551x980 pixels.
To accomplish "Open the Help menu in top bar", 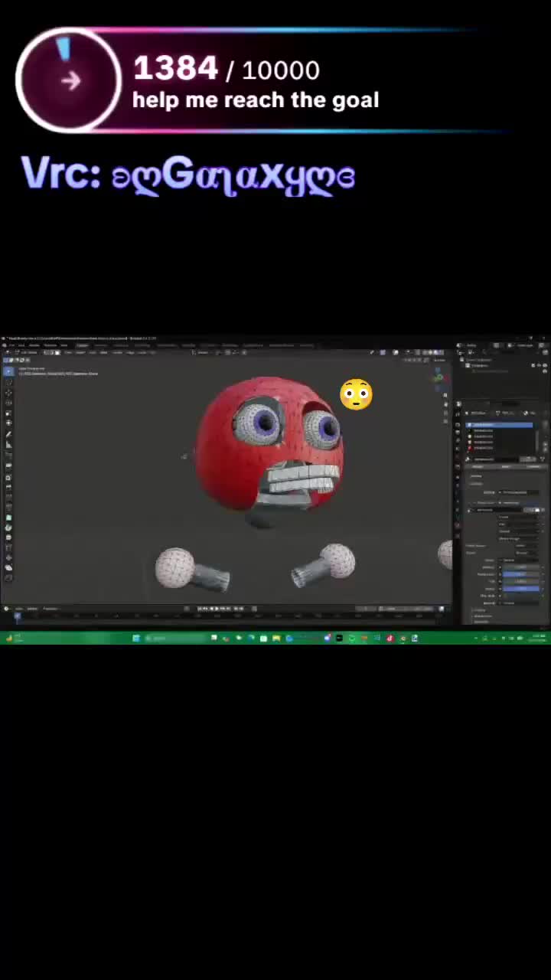I will click(64, 345).
